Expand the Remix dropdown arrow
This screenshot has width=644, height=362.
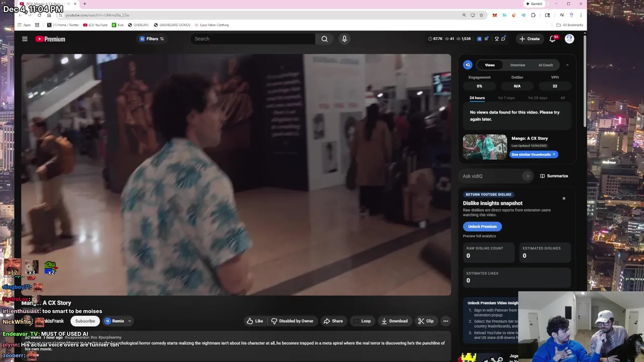pyautogui.click(x=129, y=321)
